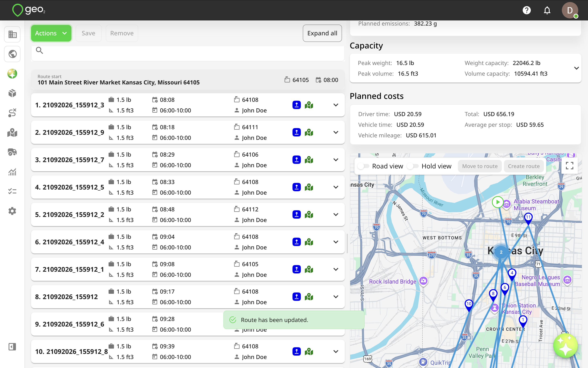Expand stop 1. 21092026_155912_3 row
The image size is (588, 368).
tap(336, 105)
